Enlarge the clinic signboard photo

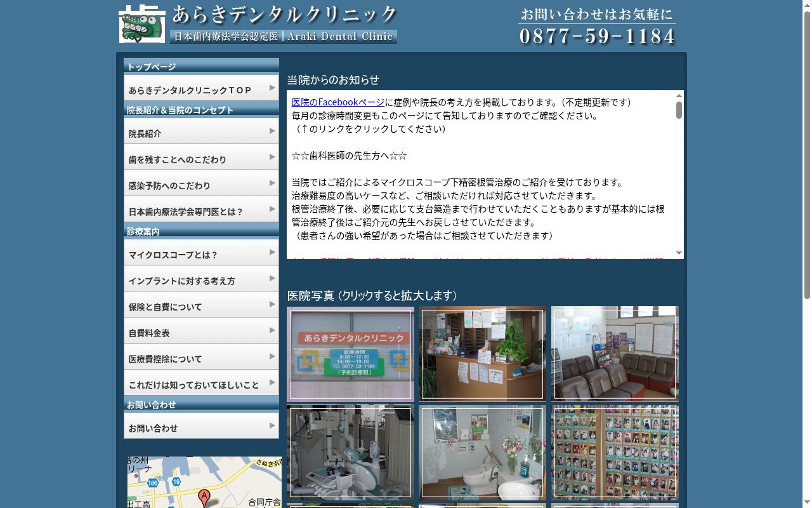tap(350, 354)
